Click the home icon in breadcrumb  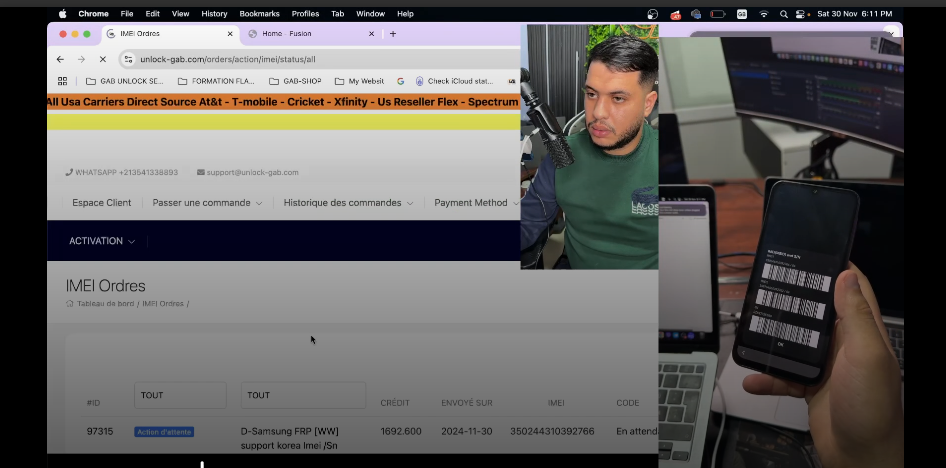[69, 304]
